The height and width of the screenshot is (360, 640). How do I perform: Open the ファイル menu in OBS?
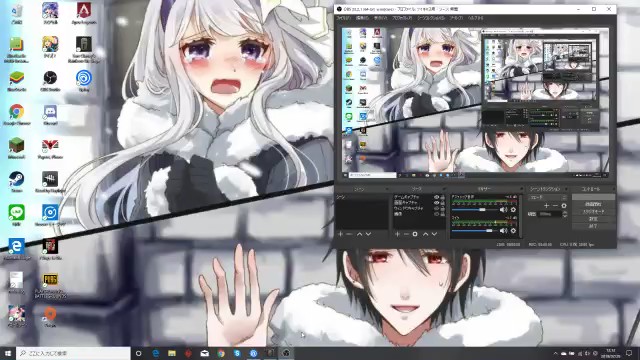click(x=343, y=18)
